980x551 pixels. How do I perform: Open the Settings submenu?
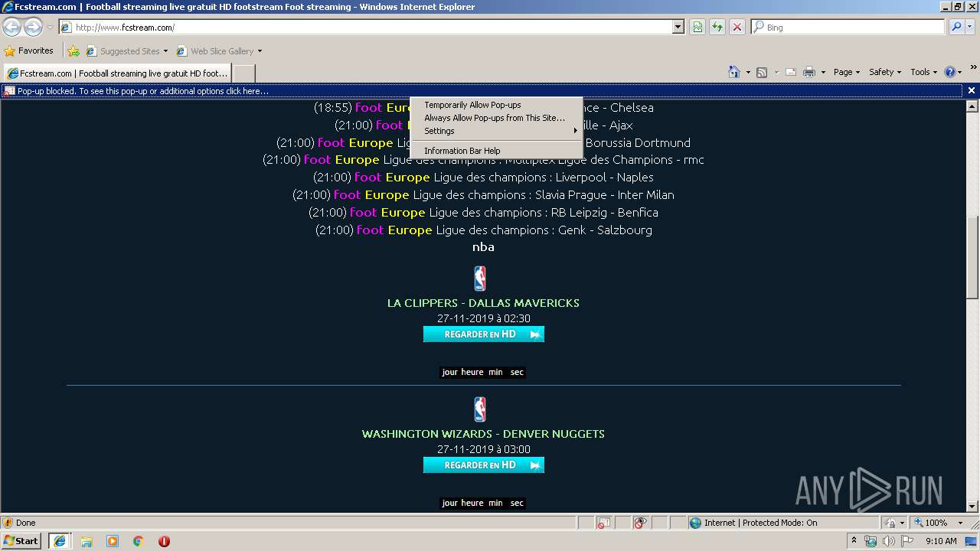tap(496, 131)
